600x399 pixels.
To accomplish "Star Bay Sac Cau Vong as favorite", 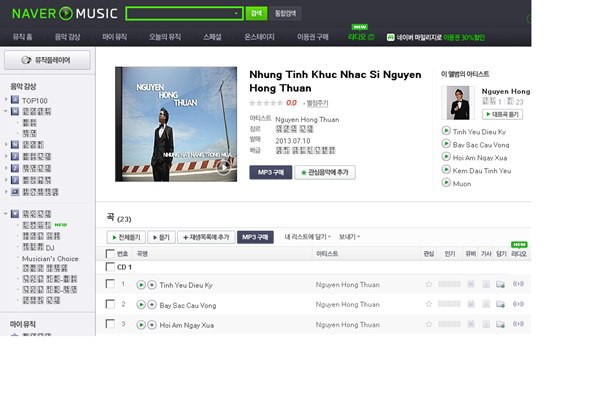I will tap(429, 304).
